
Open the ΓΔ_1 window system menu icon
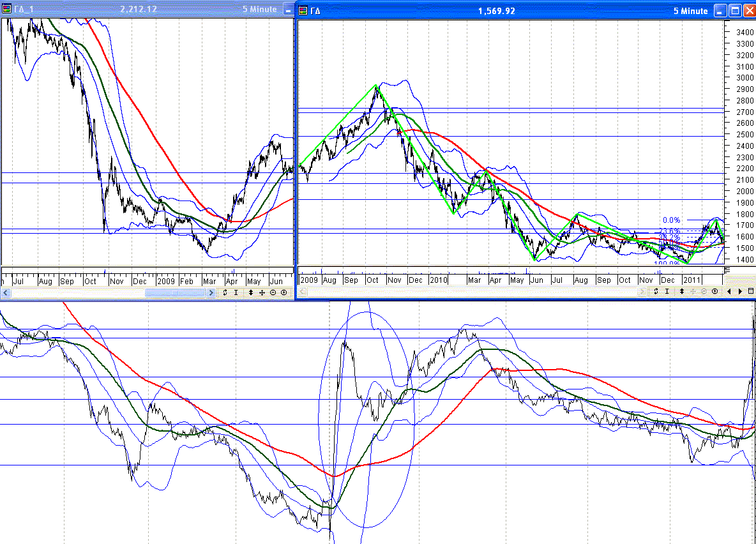point(6,10)
